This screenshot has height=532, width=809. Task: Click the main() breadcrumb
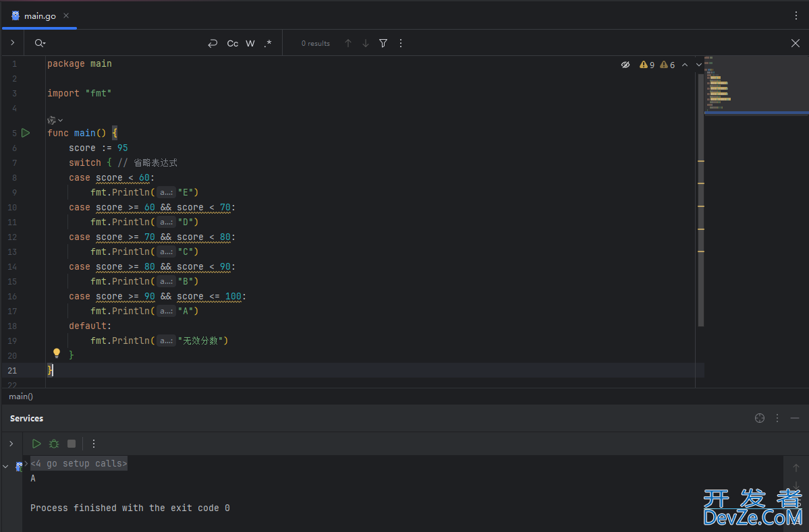21,396
